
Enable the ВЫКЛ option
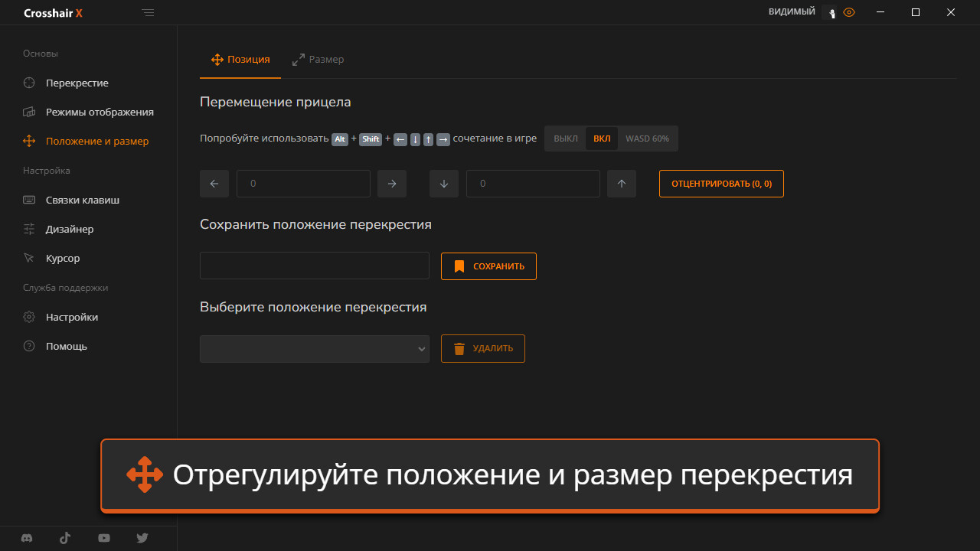point(565,139)
